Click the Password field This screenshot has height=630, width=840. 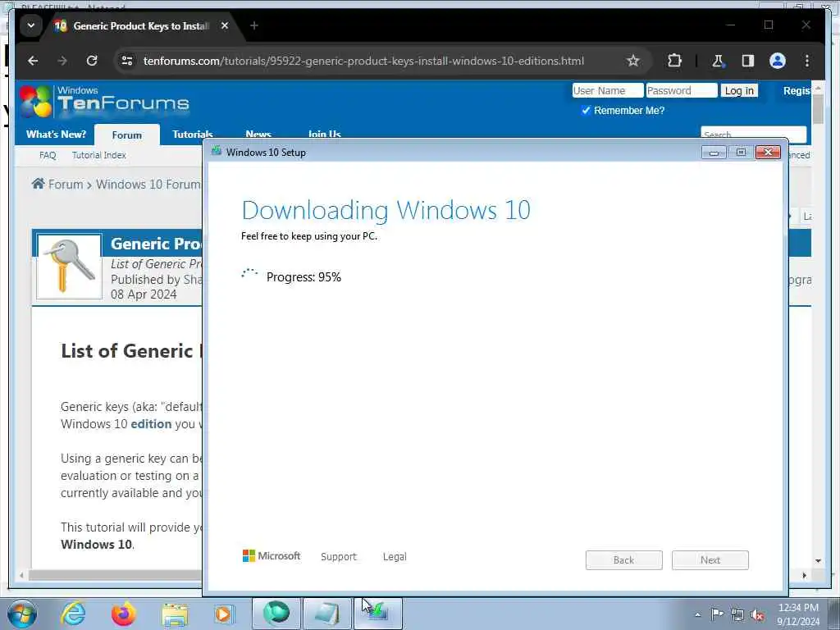click(681, 90)
